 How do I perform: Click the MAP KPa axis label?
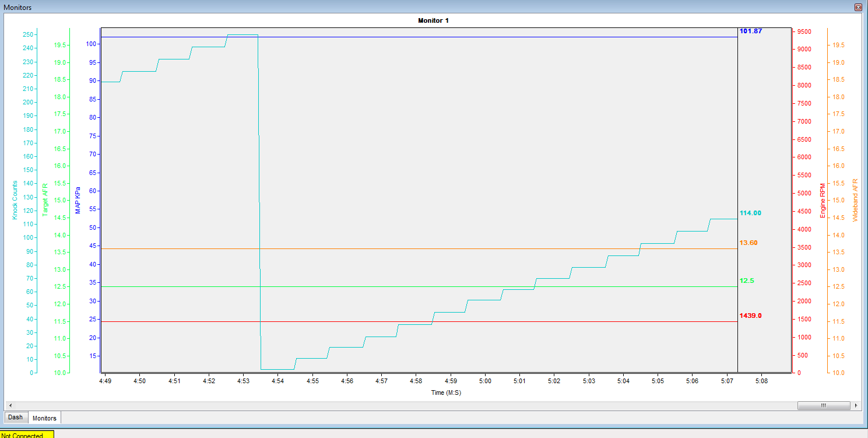click(78, 199)
